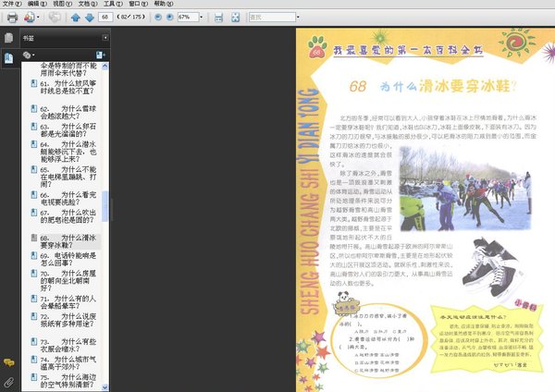The height and width of the screenshot is (392, 555).
Task: Open the 帮助 menu
Action: coord(164,4)
